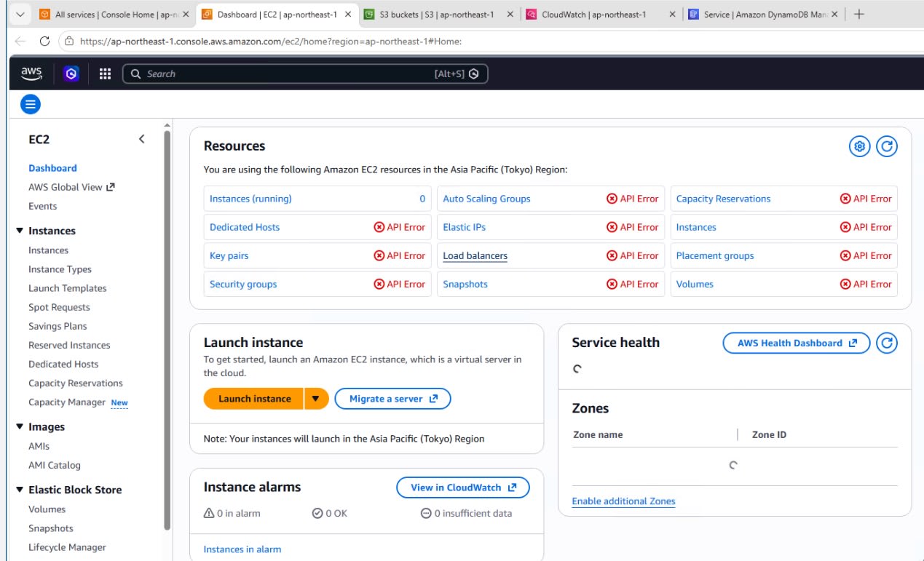Viewport: 924px width, 561px height.
Task: Open Volumes resource tile link
Action: pos(695,284)
